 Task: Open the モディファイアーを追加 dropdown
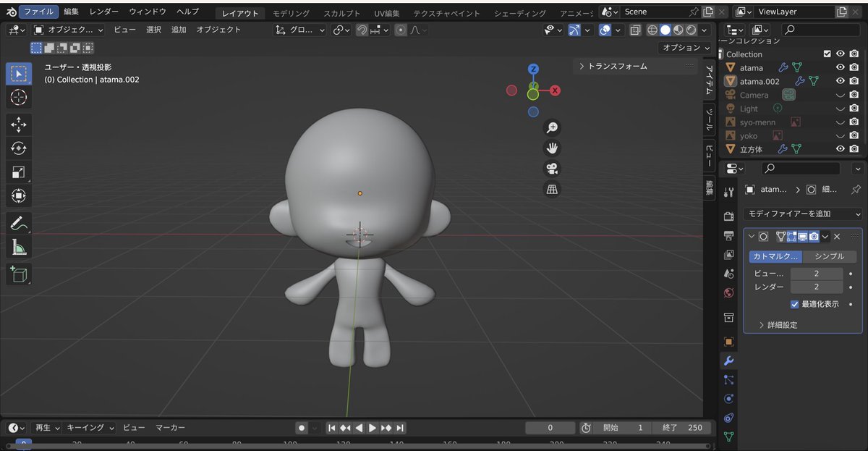click(x=803, y=214)
